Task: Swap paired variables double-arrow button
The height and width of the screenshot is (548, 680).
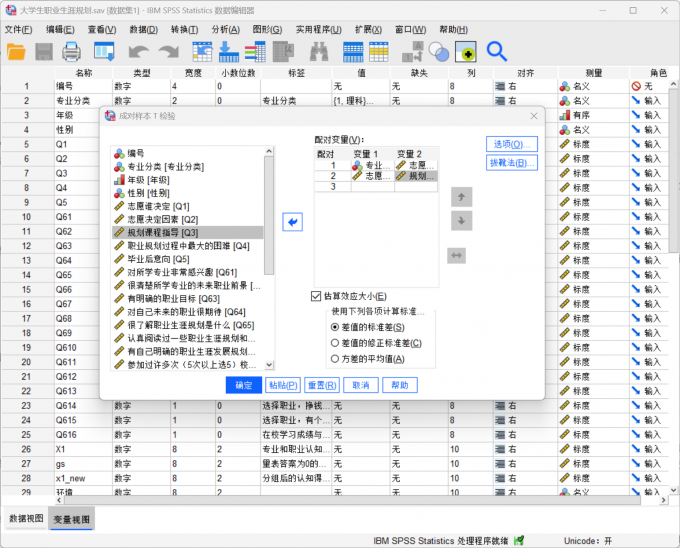Action: point(456,255)
